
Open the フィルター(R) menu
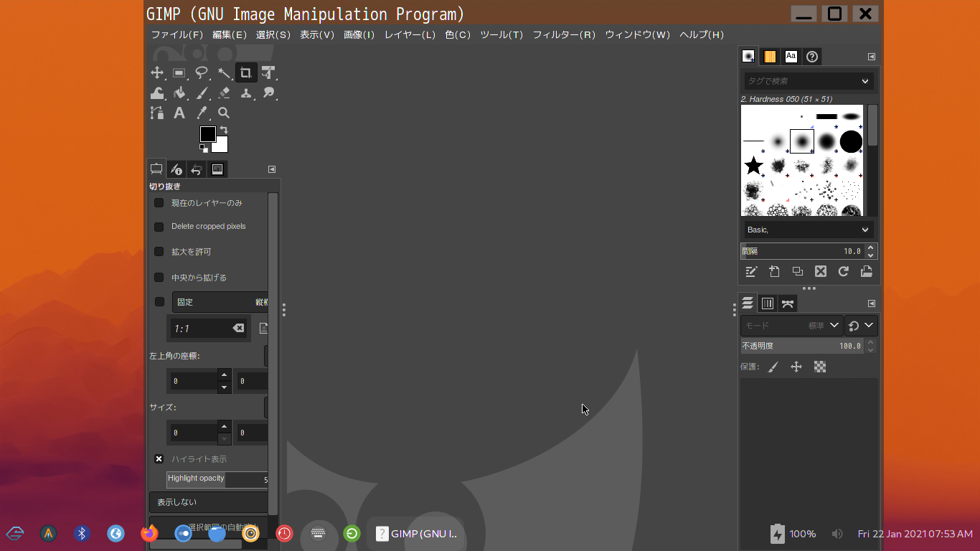(564, 34)
